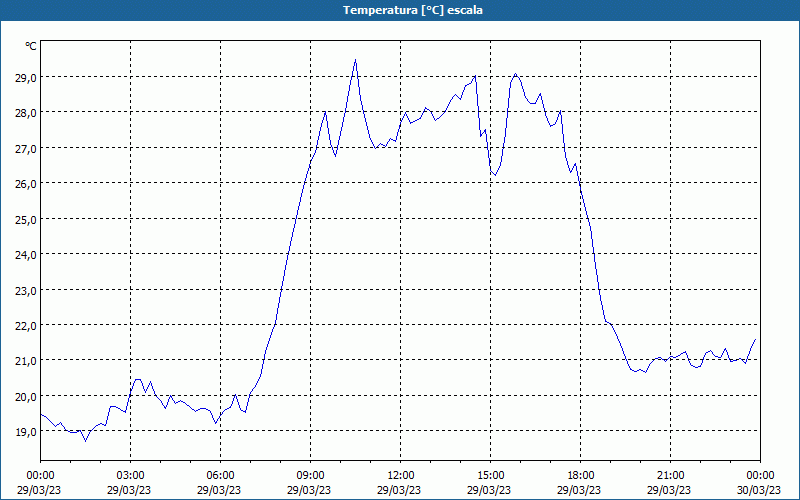
Task: Click the 12:00 time axis label
Action: click(401, 476)
